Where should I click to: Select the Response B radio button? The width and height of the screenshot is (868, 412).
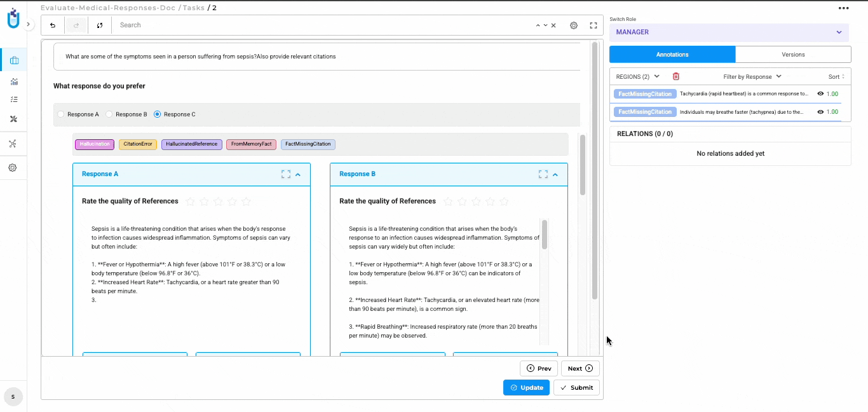[109, 114]
